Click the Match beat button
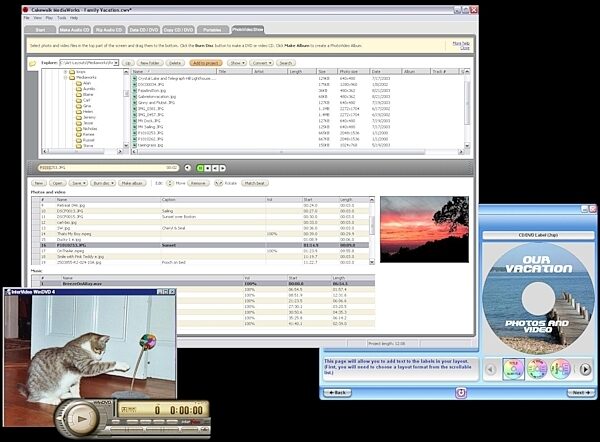 click(x=255, y=183)
